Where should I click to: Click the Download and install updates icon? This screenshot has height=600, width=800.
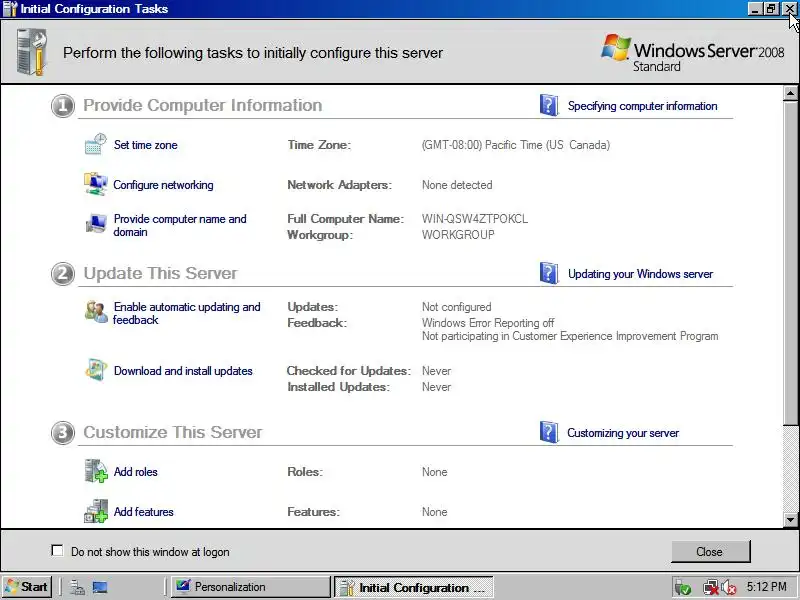tap(95, 370)
